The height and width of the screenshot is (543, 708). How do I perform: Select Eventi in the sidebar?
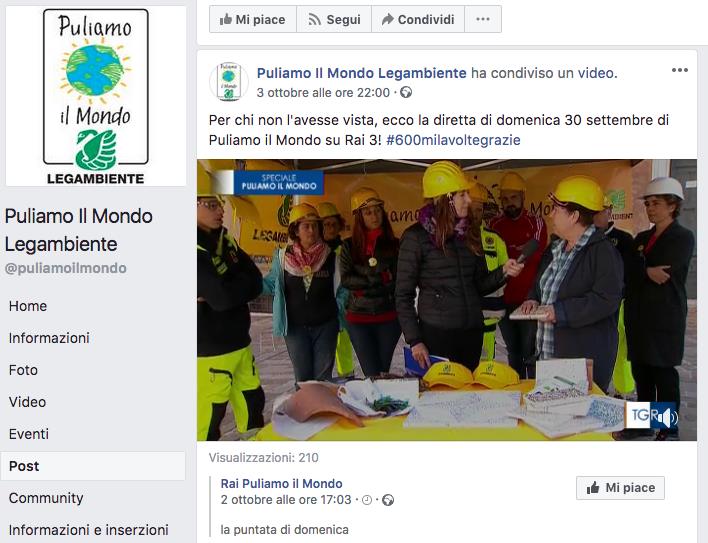(28, 434)
